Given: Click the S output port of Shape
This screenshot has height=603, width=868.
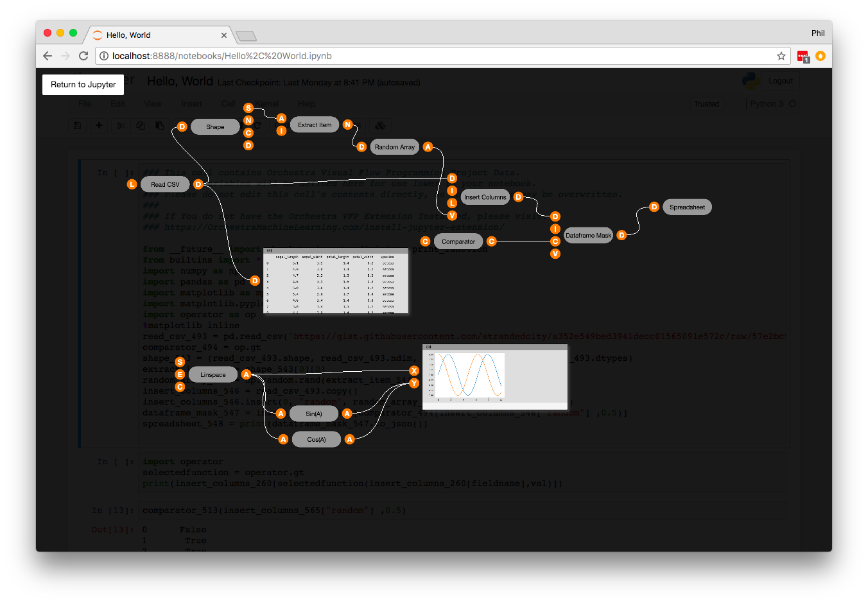Looking at the screenshot, I should (248, 108).
